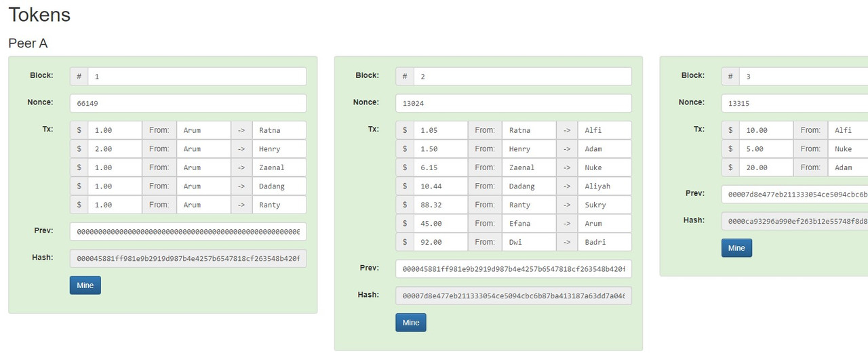Edit the 45.00 amount in block 2
This screenshot has height=362, width=868.
pos(441,223)
